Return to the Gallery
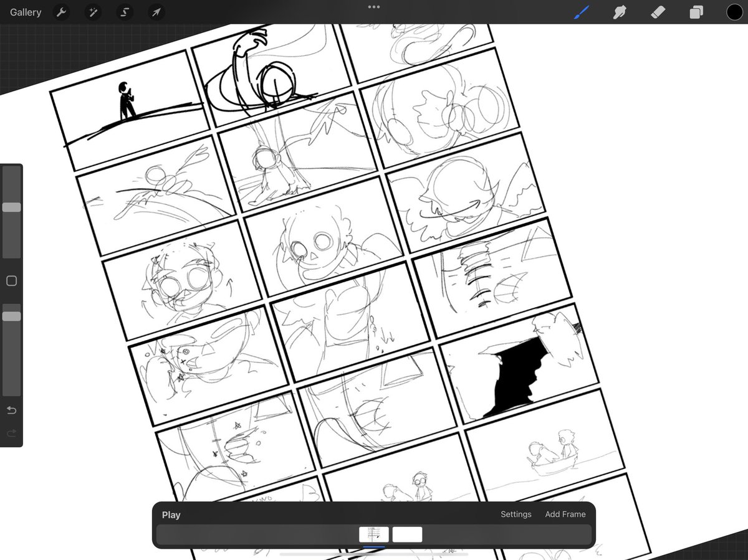The height and width of the screenshot is (560, 748). 25,12
